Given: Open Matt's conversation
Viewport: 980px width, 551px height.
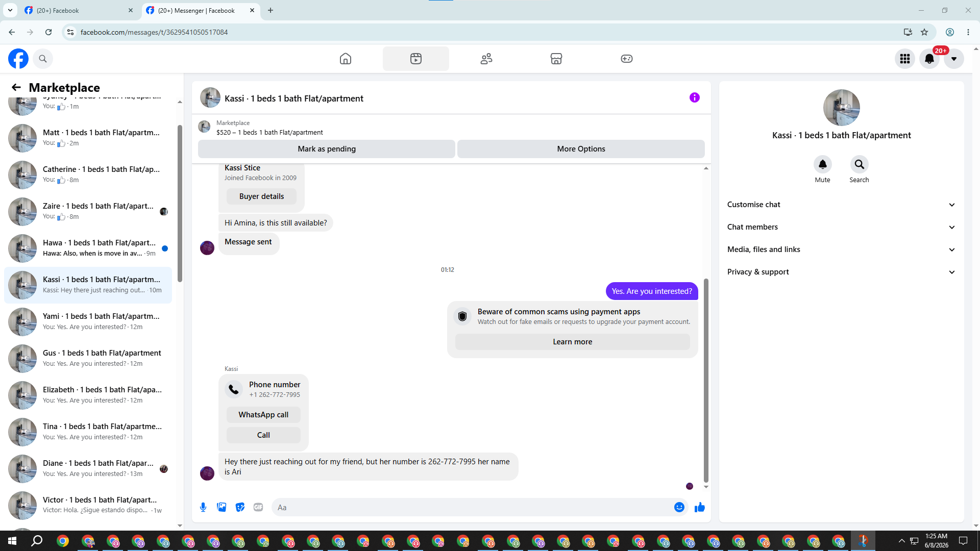Looking at the screenshot, I should pos(88,138).
